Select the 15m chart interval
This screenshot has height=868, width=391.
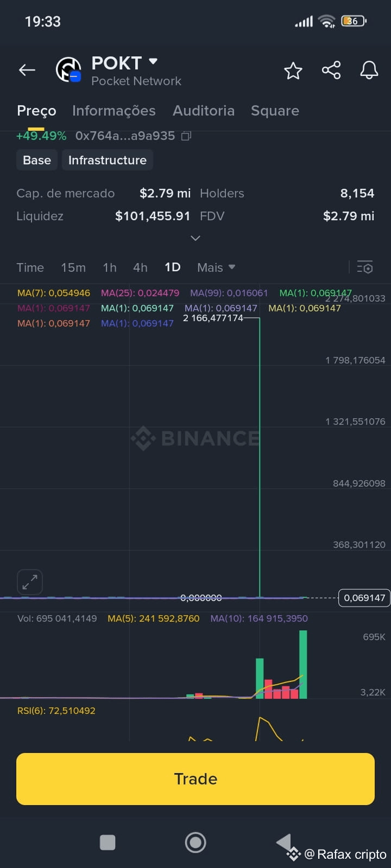(x=73, y=267)
